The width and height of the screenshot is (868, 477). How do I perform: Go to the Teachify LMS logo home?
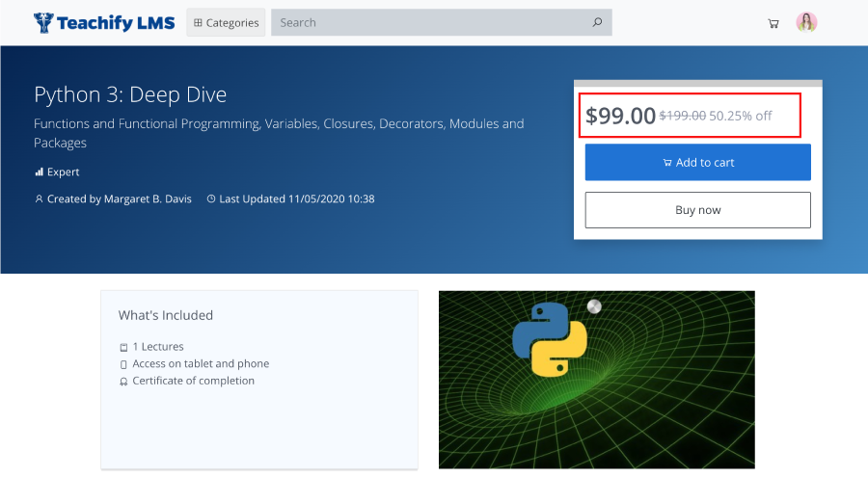[x=104, y=23]
